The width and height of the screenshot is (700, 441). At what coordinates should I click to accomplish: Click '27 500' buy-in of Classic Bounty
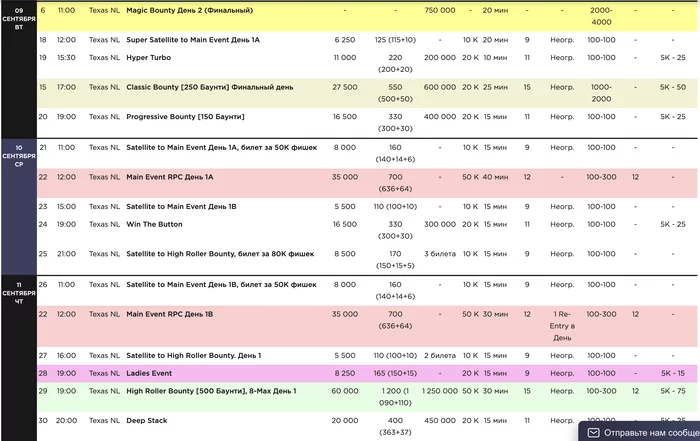(x=345, y=87)
